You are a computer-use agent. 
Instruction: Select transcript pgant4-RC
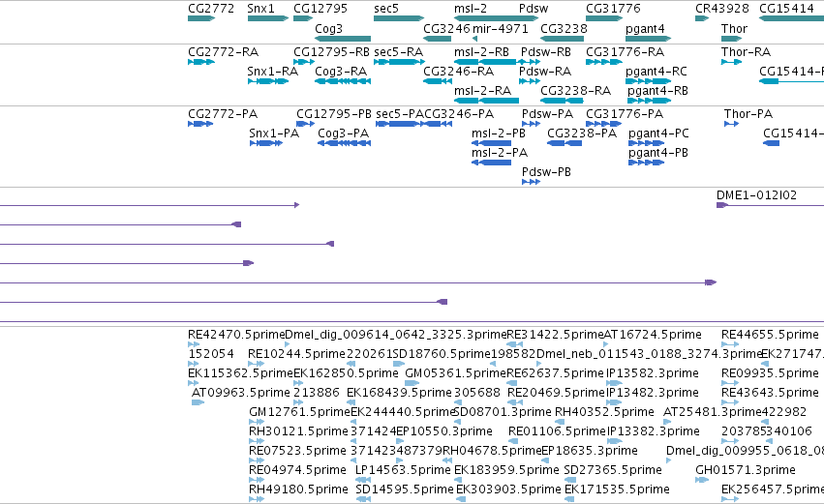(656, 72)
